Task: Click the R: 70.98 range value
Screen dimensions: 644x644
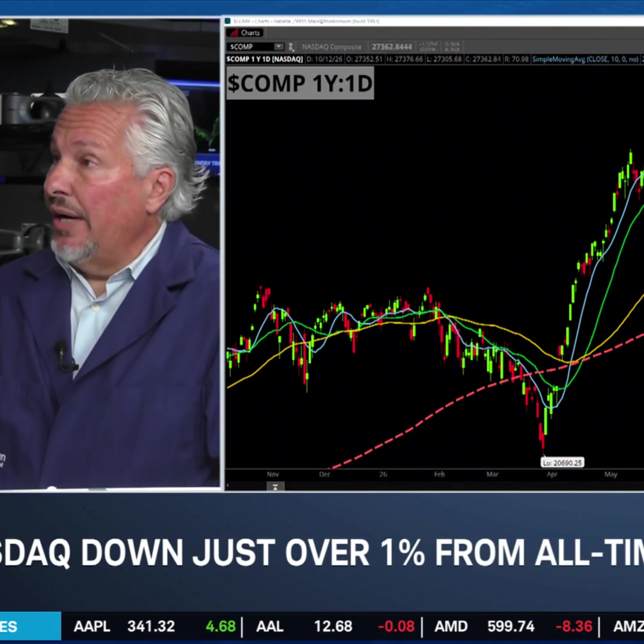Action: pos(517,59)
